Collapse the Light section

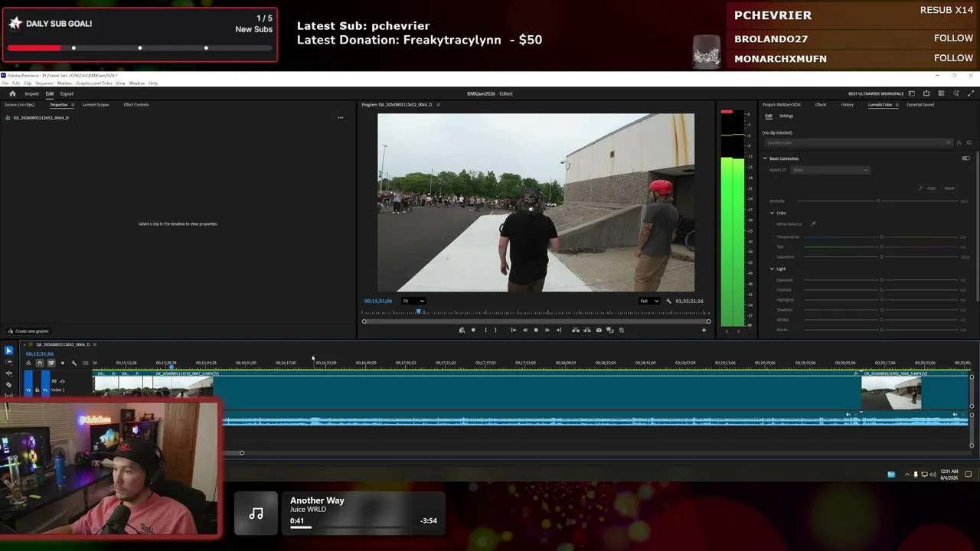pyautogui.click(x=772, y=269)
